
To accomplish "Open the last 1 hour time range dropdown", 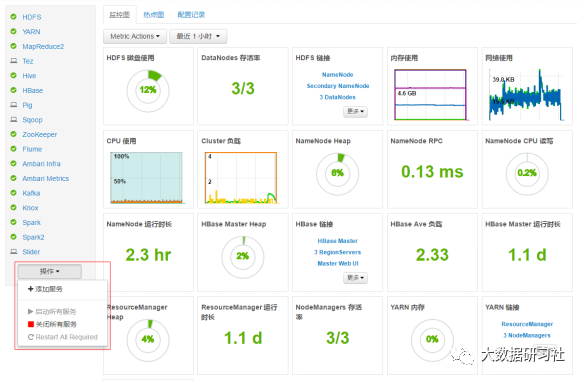I will click(x=198, y=36).
